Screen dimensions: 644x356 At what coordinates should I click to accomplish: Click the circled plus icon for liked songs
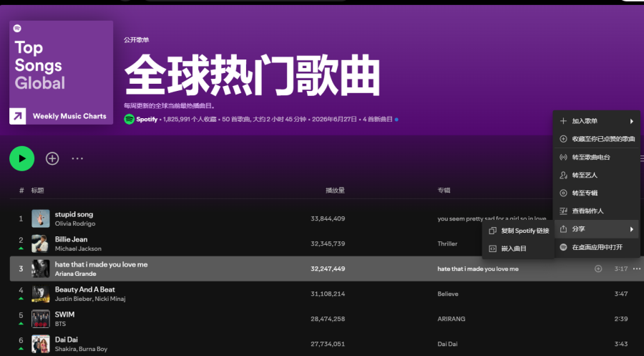(564, 139)
